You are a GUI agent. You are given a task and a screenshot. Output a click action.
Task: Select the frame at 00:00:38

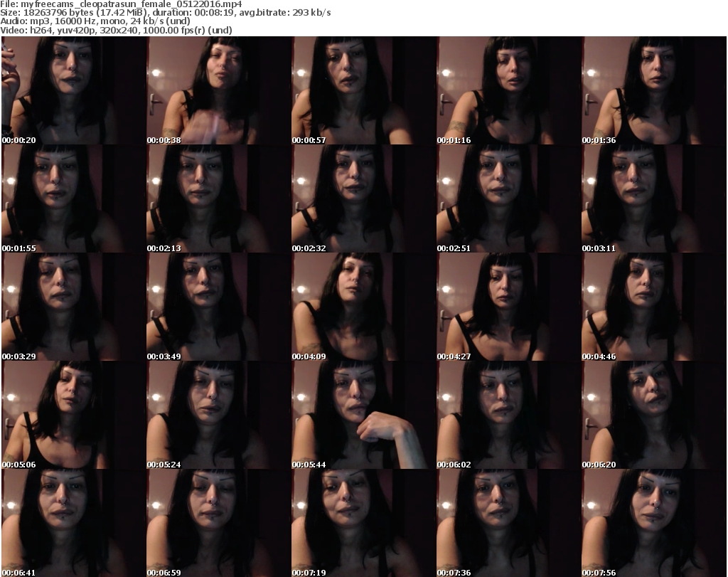point(217,90)
